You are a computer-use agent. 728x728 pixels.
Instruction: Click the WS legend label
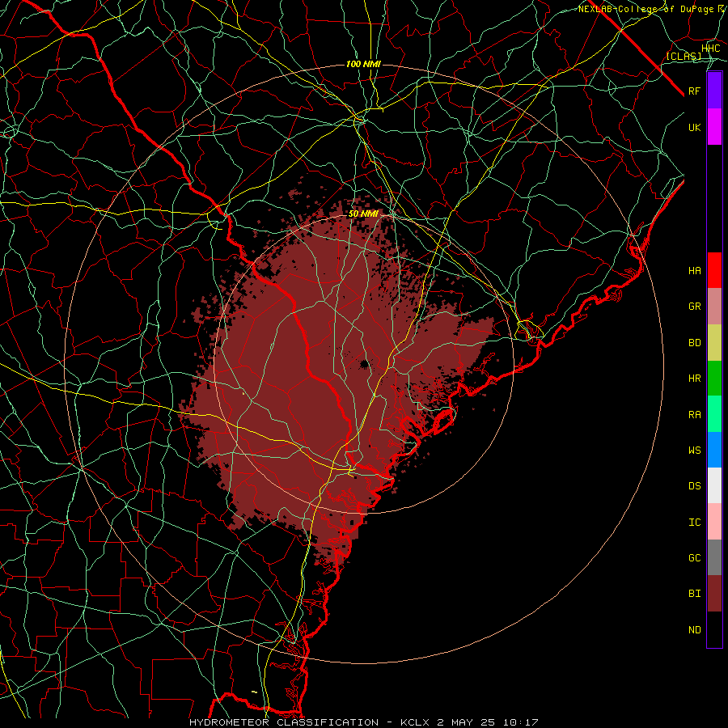point(695,451)
